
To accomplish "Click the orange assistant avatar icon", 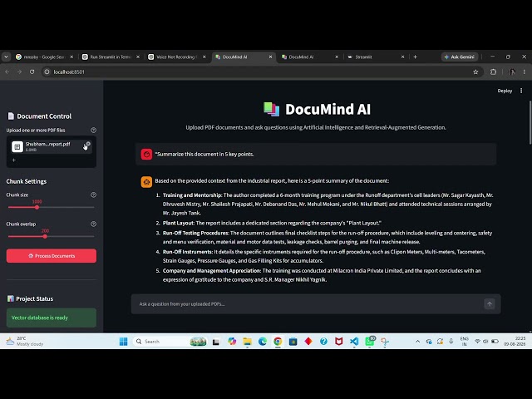I will (x=146, y=182).
